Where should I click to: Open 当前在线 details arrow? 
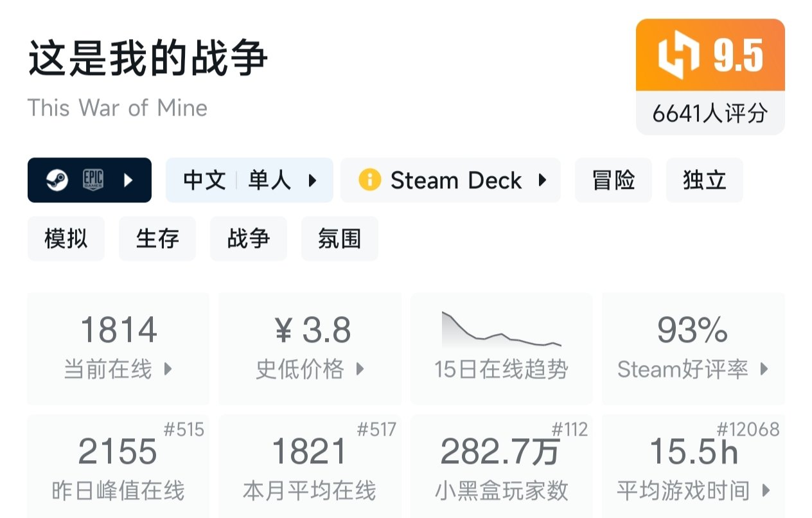168,370
